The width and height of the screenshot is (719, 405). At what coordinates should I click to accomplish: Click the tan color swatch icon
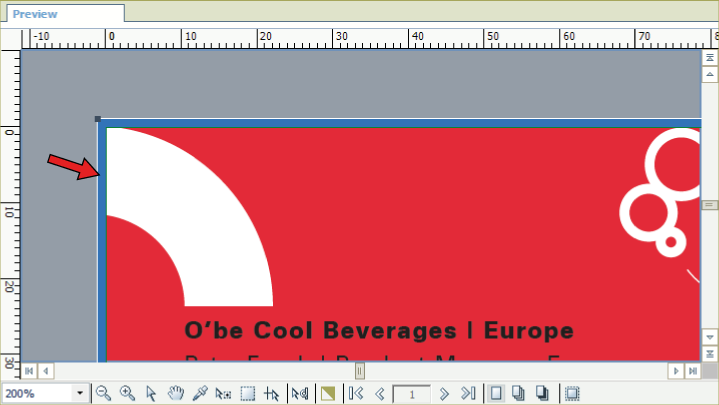[x=327, y=394]
